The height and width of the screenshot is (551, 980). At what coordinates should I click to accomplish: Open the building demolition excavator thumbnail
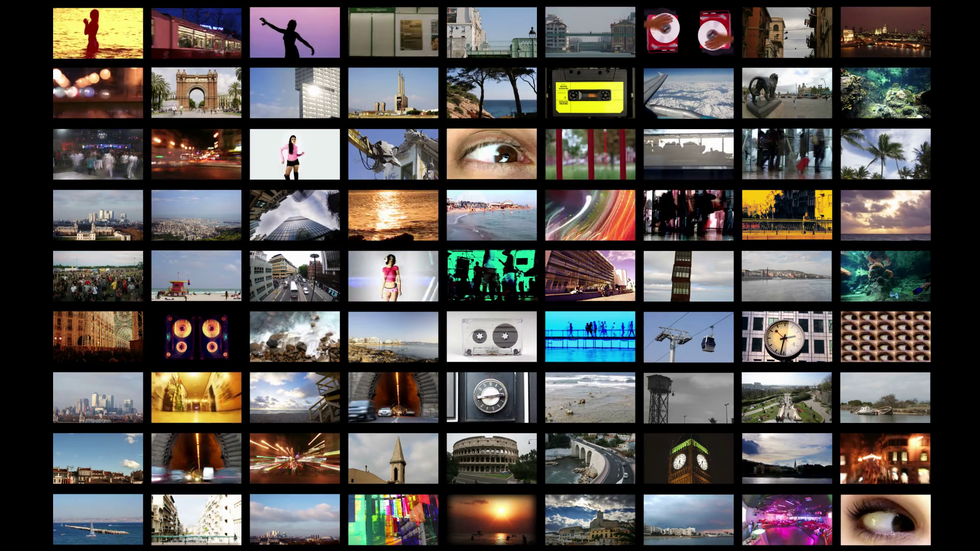pos(393,154)
